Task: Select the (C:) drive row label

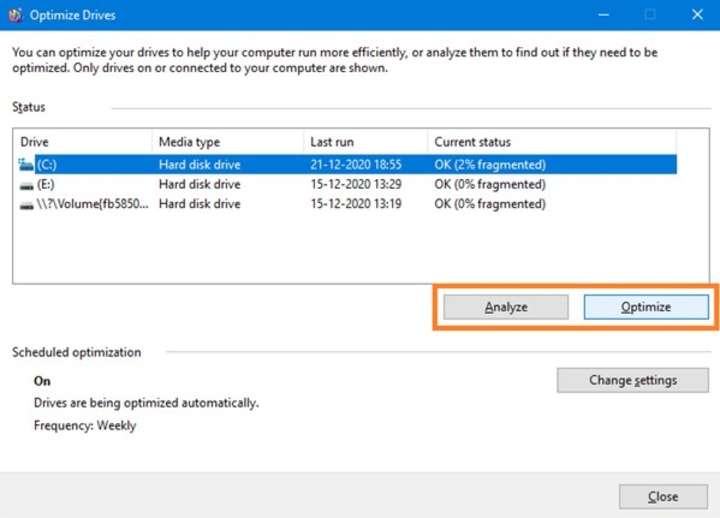Action: [47, 164]
